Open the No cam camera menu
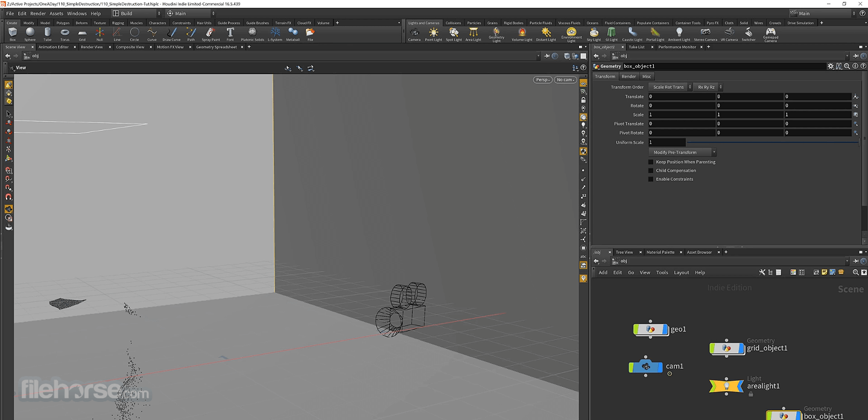 (x=565, y=80)
